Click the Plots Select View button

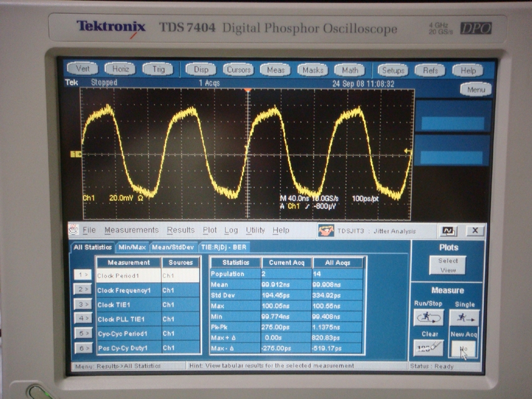(448, 266)
